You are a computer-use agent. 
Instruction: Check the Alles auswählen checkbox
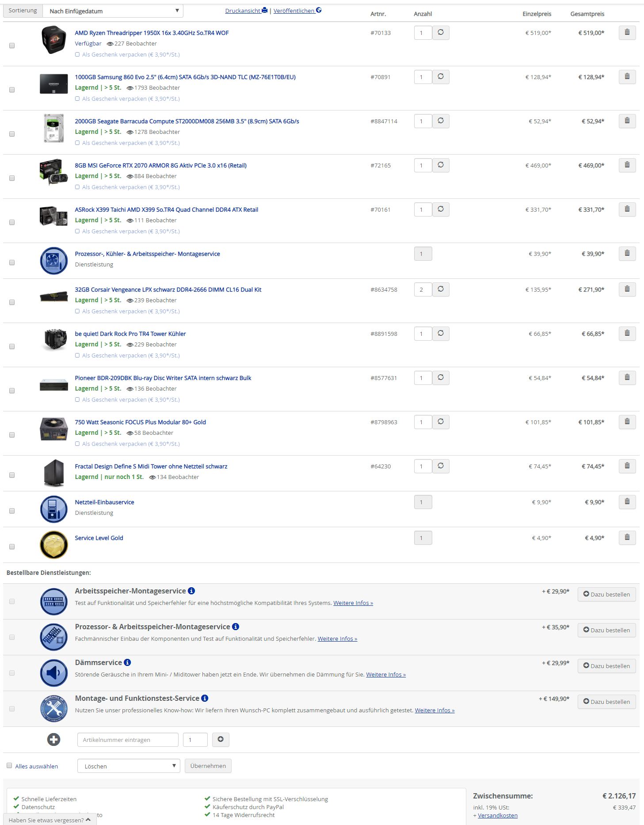pyautogui.click(x=9, y=766)
